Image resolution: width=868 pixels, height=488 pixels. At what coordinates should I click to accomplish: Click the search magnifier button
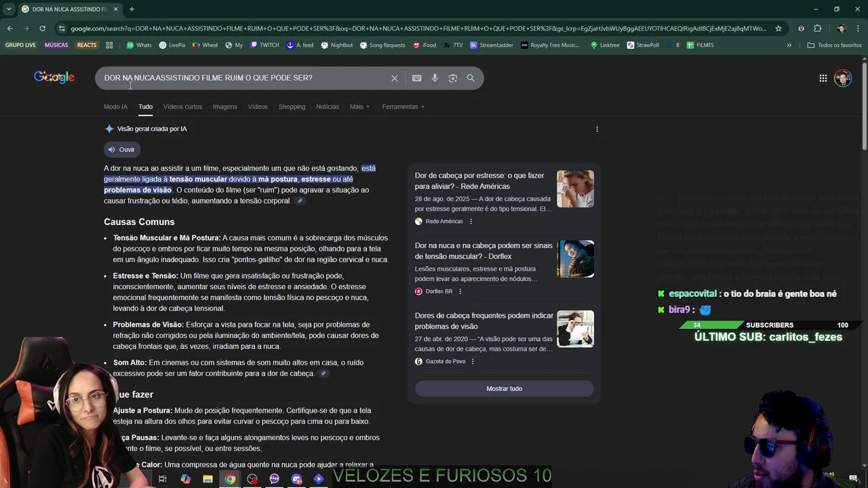tap(471, 78)
